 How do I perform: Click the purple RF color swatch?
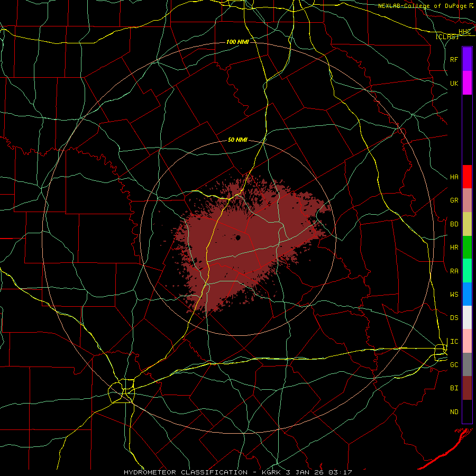467,59
